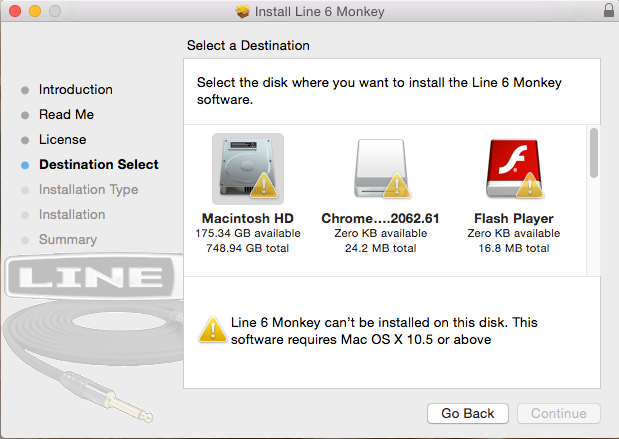Viewport: 619px width, 439px height.
Task: Click the Read Me step in sidebar
Action: click(66, 114)
